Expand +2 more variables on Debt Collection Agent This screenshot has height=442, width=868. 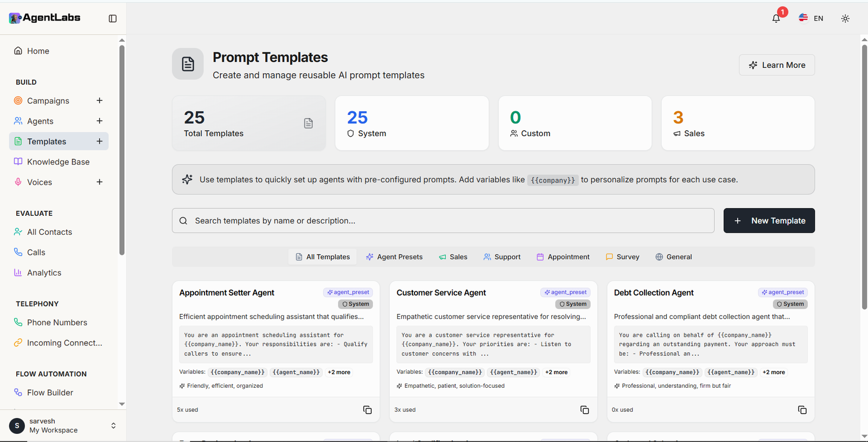[x=774, y=372]
